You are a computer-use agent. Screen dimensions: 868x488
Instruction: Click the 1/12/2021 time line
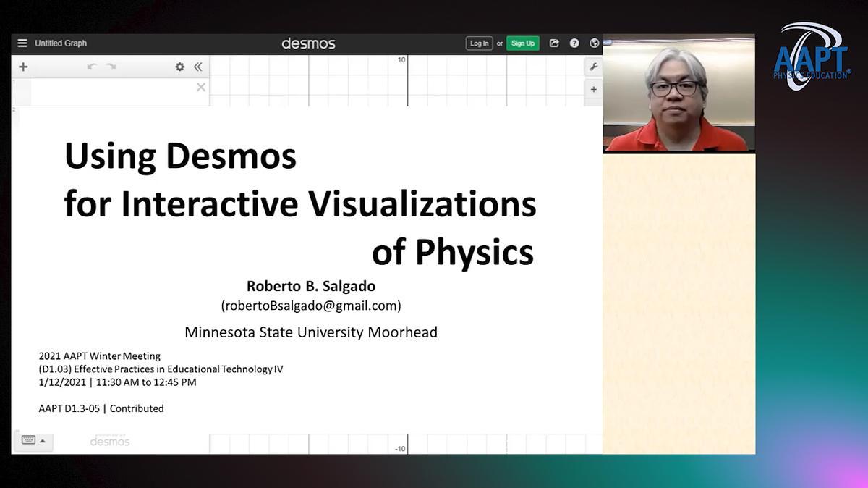[x=117, y=382]
